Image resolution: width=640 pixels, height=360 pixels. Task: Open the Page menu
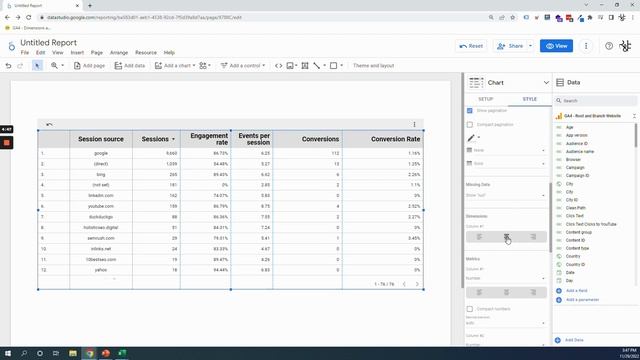tap(97, 53)
